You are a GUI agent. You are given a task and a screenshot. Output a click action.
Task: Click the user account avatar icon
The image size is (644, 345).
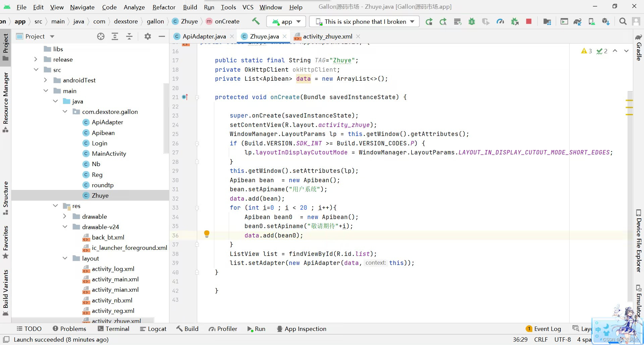click(636, 21)
